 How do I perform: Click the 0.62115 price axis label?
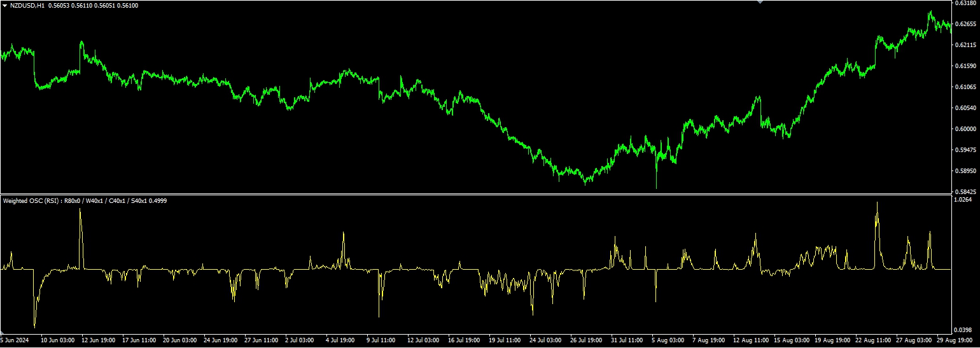pyautogui.click(x=966, y=45)
